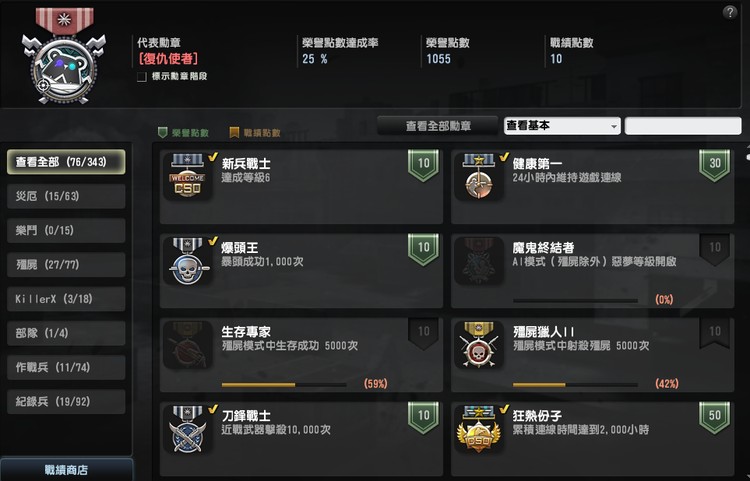750x481 pixels.
Task: Click the 生存專家 59% progress bar
Action: point(284,384)
